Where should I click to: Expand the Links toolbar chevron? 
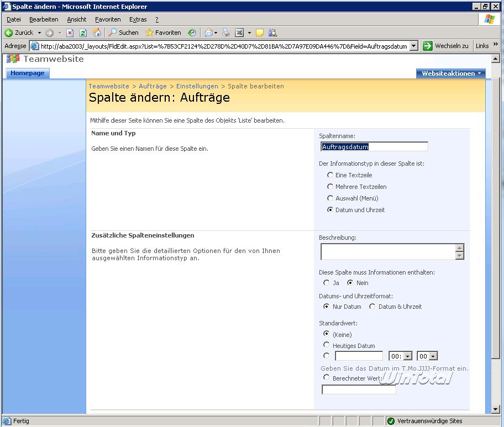pos(496,44)
